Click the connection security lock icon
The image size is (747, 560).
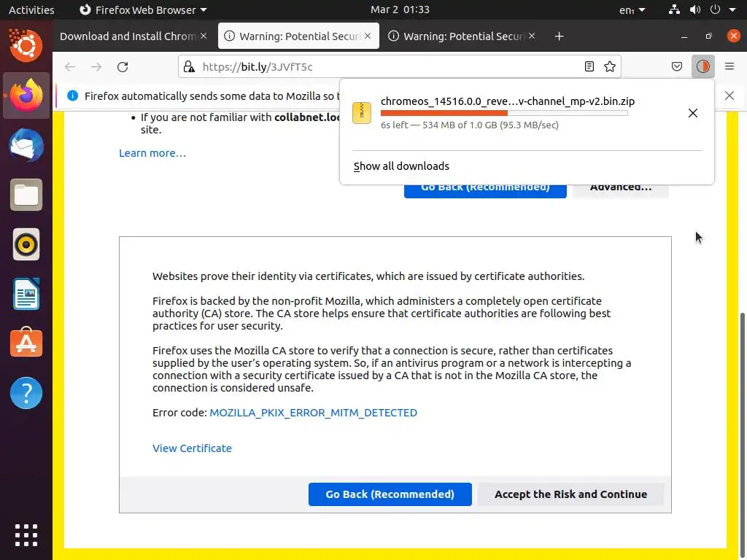[190, 66]
